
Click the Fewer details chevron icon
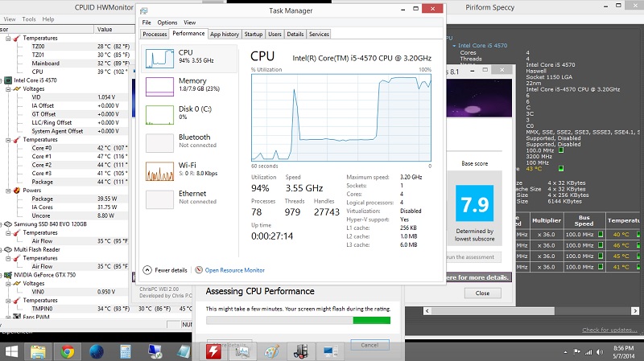147,270
